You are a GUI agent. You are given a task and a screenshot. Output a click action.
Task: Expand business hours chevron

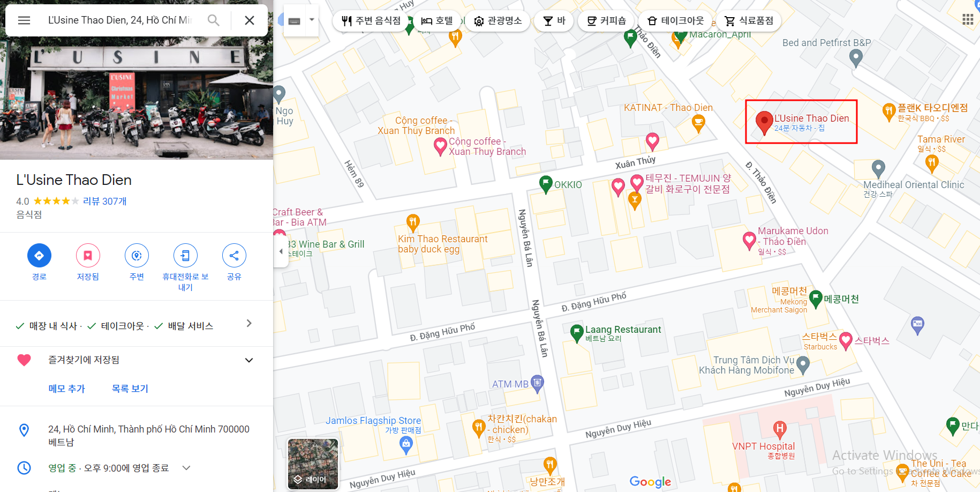pyautogui.click(x=186, y=468)
